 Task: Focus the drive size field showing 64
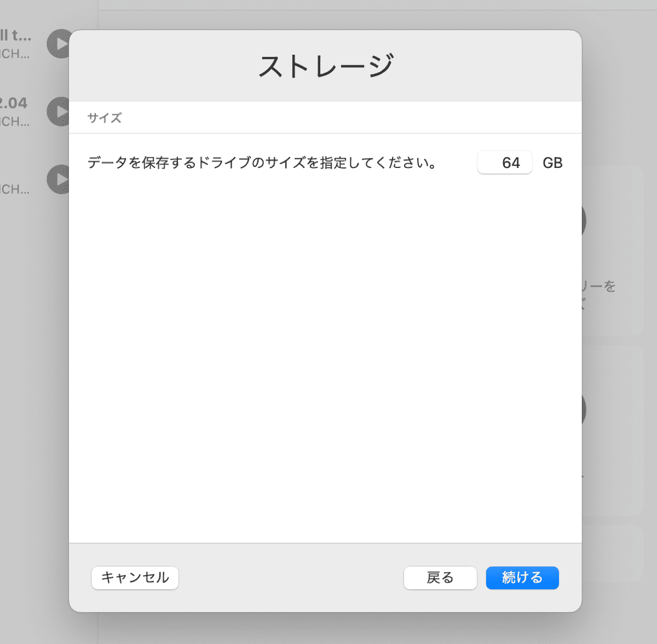504,163
